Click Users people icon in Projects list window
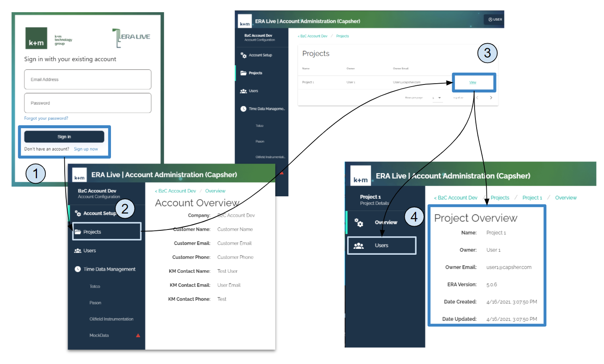 click(243, 91)
